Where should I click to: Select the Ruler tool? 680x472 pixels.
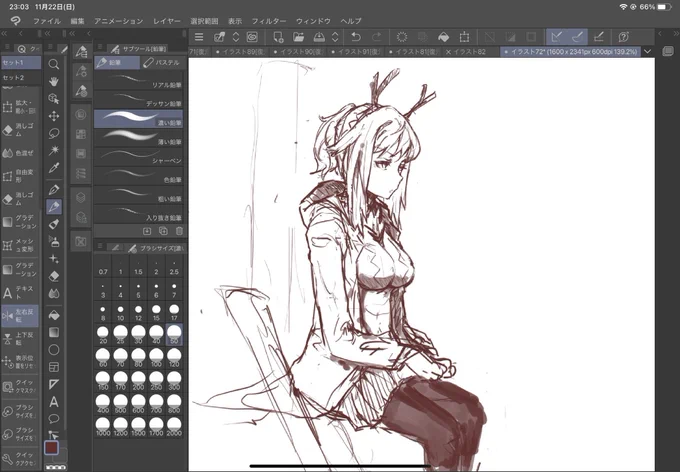[x=54, y=384]
